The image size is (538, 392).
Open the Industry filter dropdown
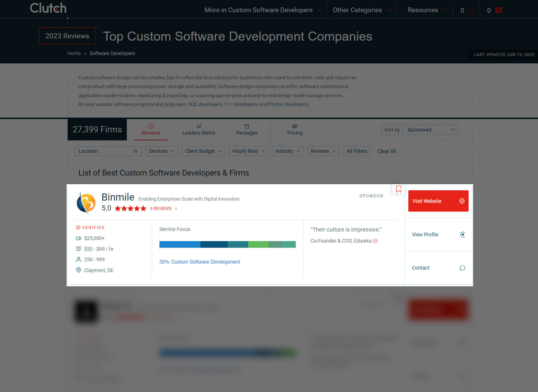click(x=287, y=151)
